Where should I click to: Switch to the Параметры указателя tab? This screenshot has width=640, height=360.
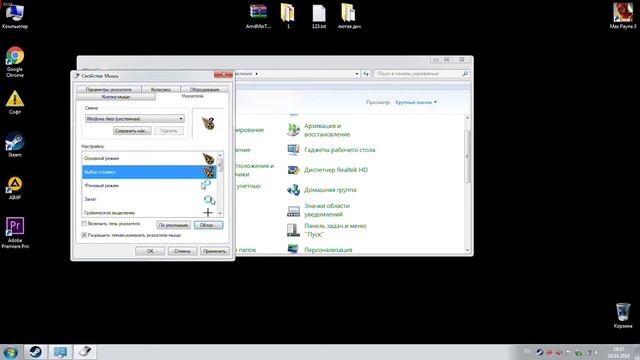[109, 89]
